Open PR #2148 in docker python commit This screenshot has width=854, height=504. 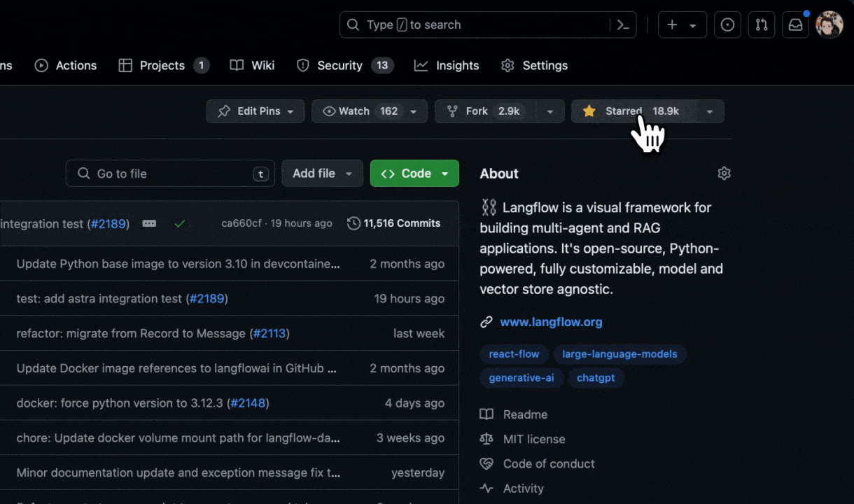(x=248, y=403)
